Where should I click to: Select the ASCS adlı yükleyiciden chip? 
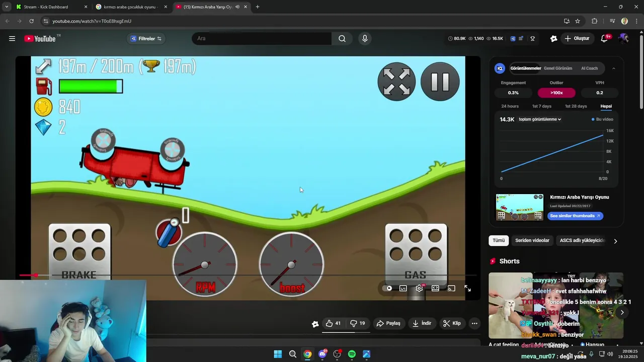582,240
